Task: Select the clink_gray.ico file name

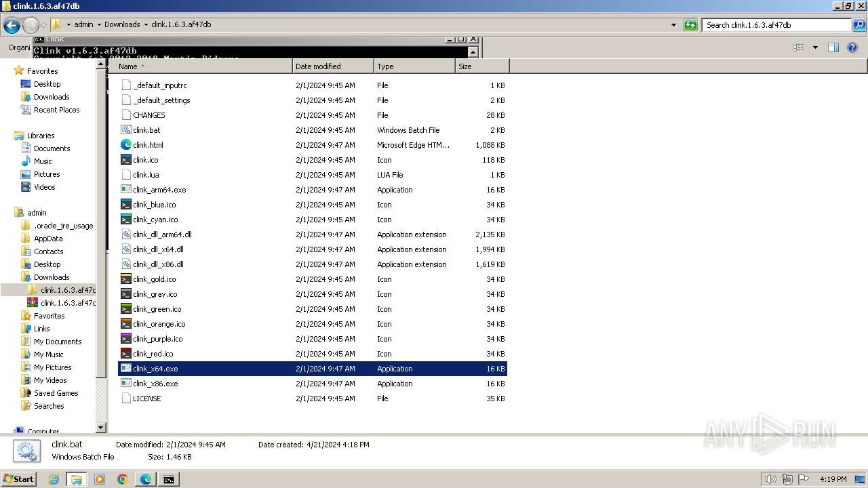Action: (155, 294)
